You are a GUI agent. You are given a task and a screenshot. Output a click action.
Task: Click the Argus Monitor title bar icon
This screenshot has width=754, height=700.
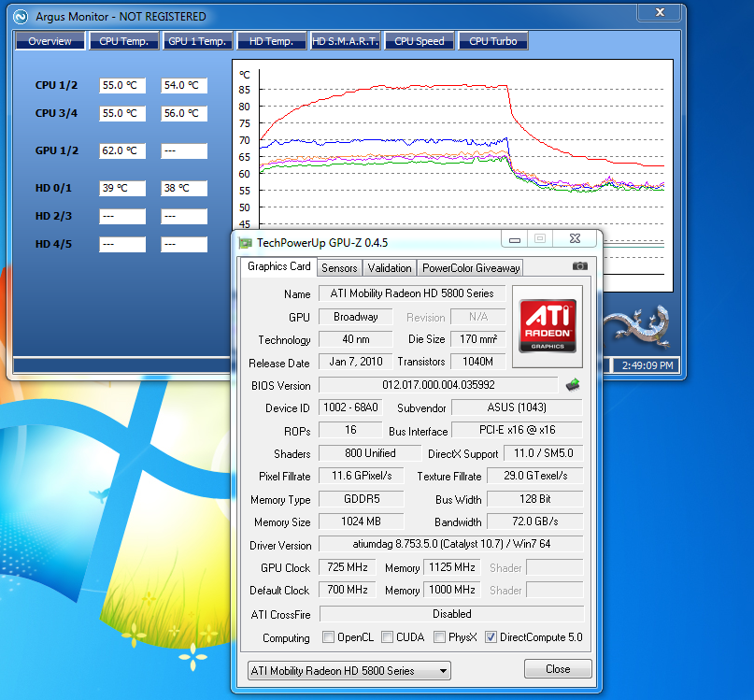(x=21, y=17)
